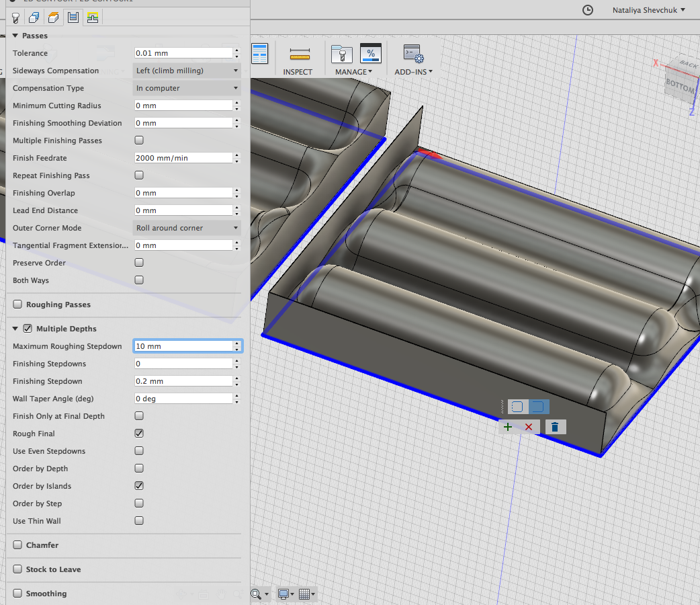700x605 pixels.
Task: Click the percent task manager icon
Action: click(371, 54)
